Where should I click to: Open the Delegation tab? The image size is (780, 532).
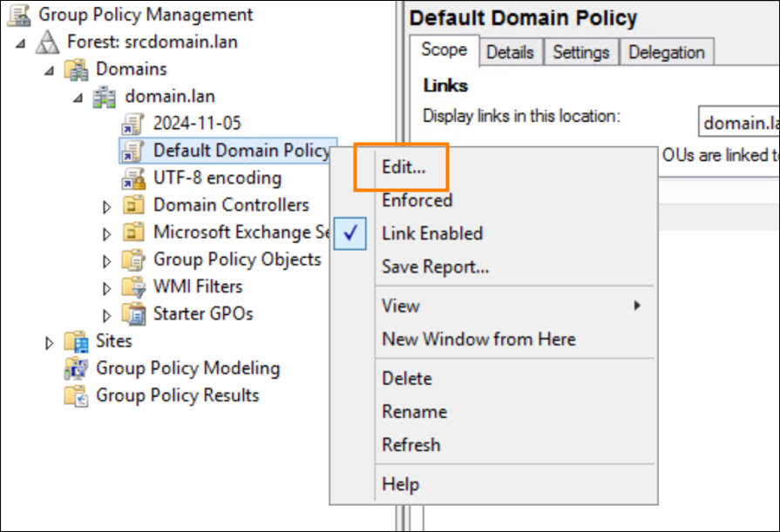tap(668, 52)
